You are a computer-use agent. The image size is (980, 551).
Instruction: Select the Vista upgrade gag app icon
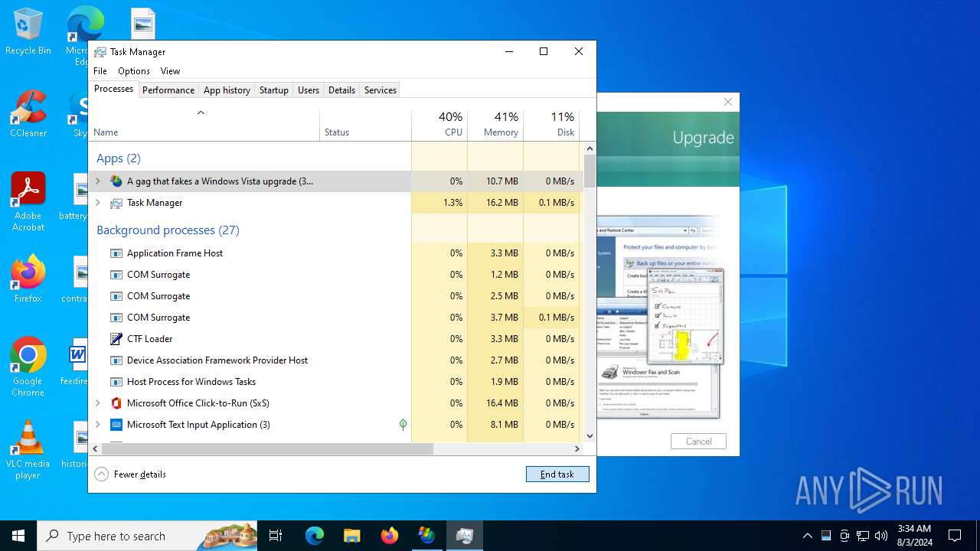[116, 181]
